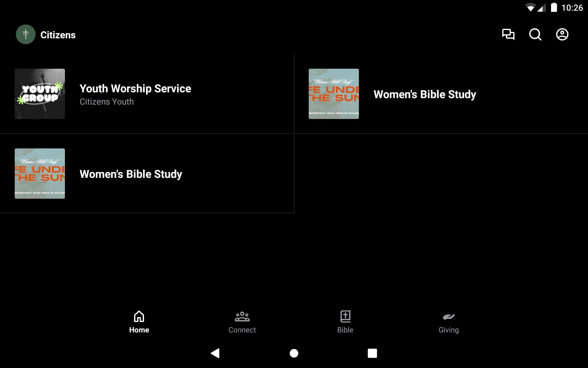The image size is (588, 368).
Task: Open the user profile icon
Action: click(x=562, y=34)
